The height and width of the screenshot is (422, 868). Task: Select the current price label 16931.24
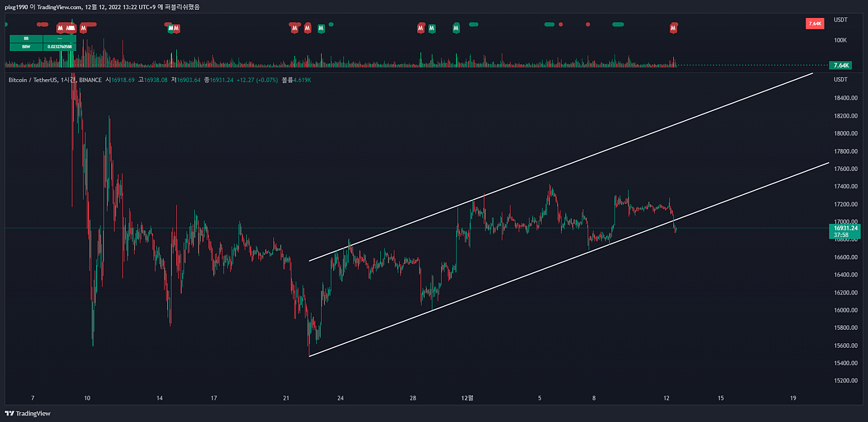pyautogui.click(x=845, y=228)
